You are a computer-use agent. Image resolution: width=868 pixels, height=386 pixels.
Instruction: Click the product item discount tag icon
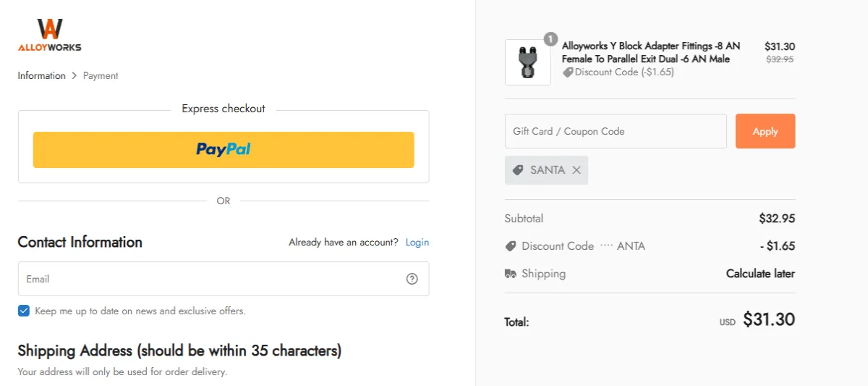coord(568,72)
